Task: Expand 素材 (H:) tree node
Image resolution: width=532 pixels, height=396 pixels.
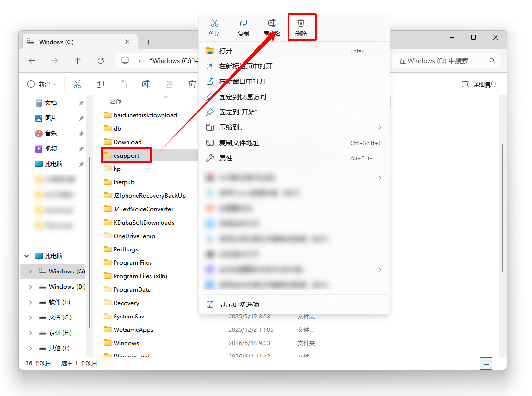Action: pyautogui.click(x=31, y=333)
